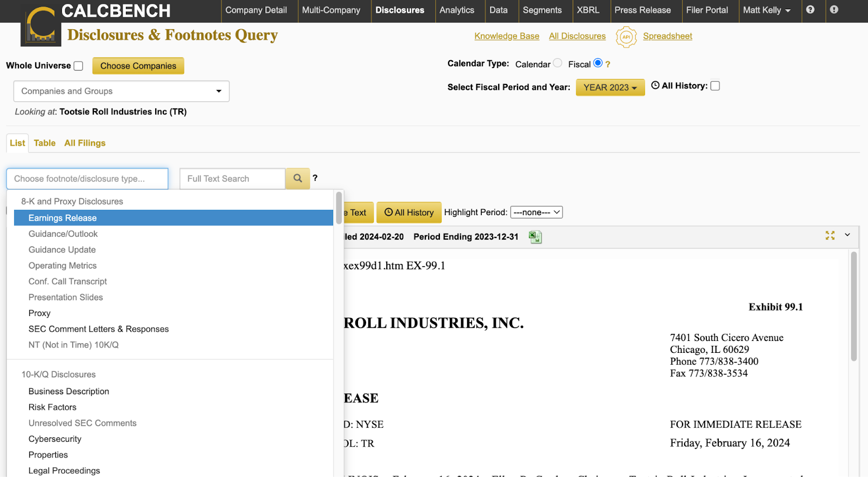This screenshot has height=477, width=868.
Task: Open Disclosures in top navigation
Action: 400,10
